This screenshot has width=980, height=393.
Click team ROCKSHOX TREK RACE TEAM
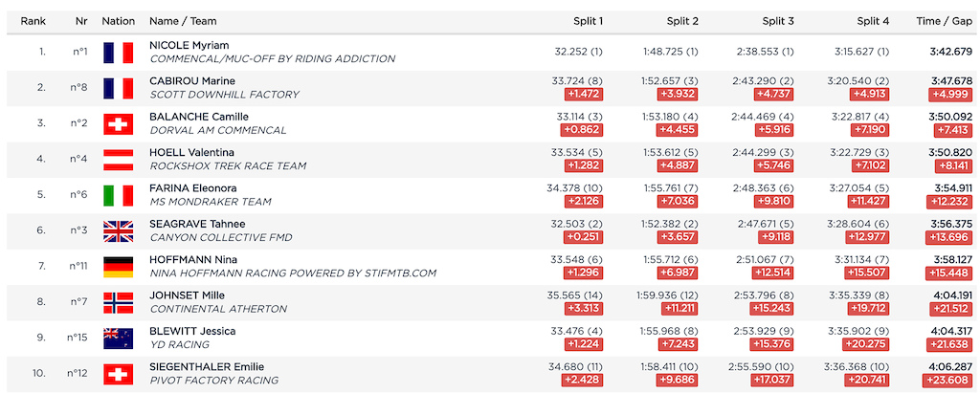coord(228,166)
